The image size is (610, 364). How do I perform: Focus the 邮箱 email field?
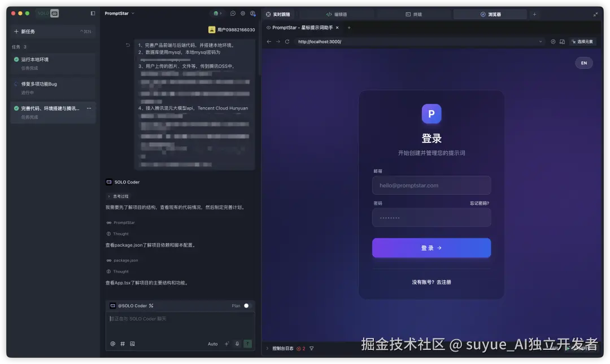pos(432,185)
